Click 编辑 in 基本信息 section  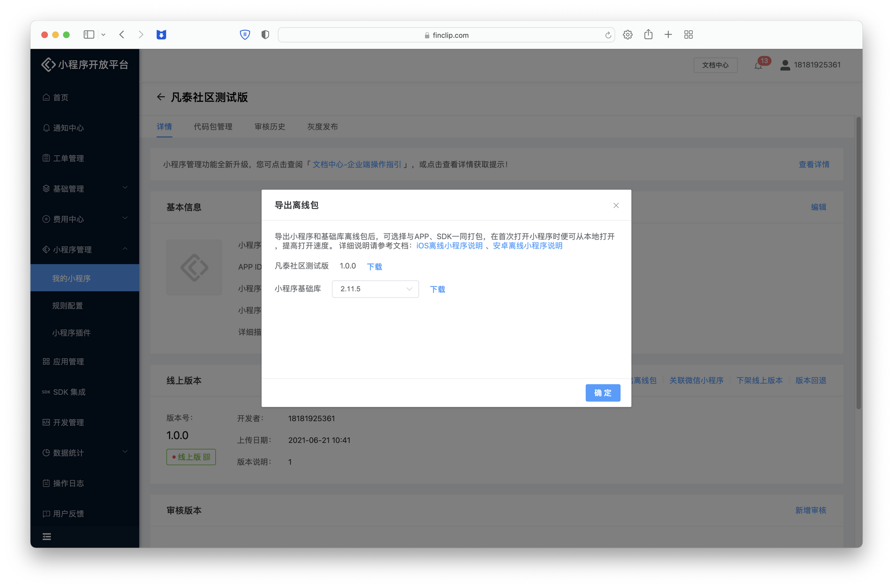pyautogui.click(x=818, y=207)
